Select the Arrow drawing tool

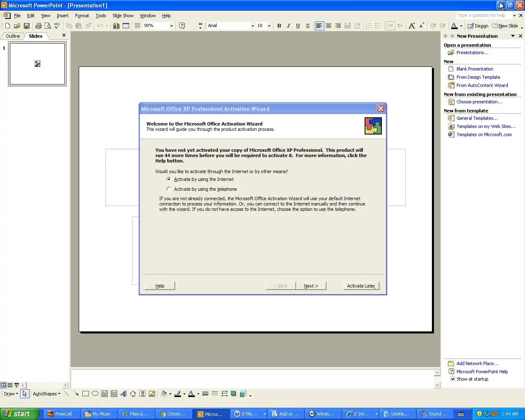point(76,394)
